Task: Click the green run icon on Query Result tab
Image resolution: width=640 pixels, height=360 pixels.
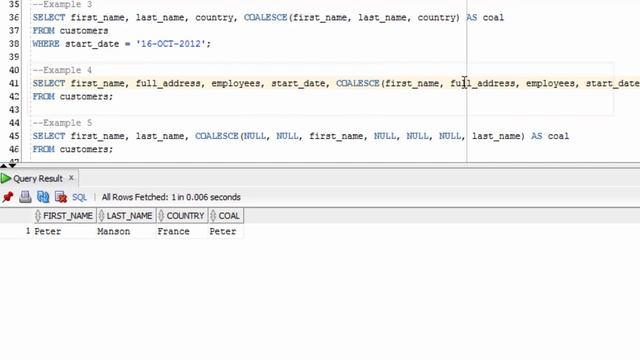Action: point(6,178)
